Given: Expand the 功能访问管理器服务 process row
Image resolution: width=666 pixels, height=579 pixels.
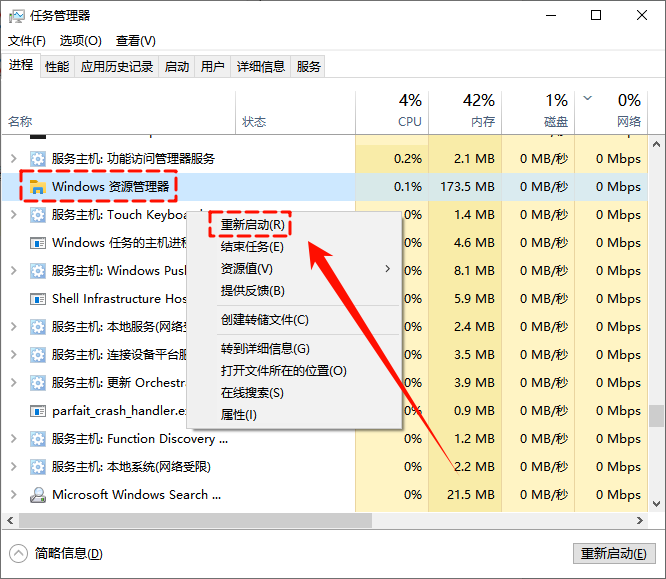Looking at the screenshot, I should [x=13, y=158].
